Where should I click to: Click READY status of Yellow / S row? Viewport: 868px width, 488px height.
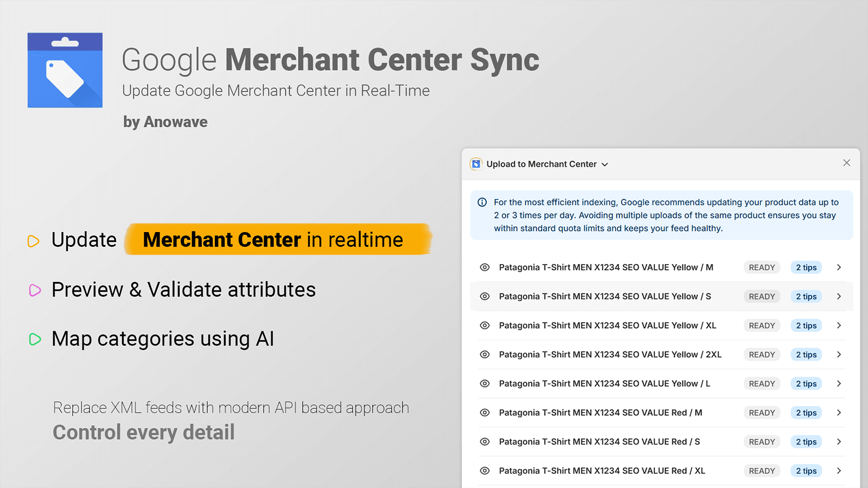[x=762, y=297]
